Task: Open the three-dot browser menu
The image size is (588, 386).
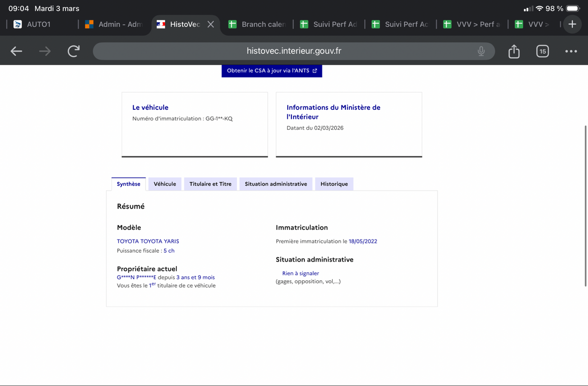Action: [x=571, y=51]
